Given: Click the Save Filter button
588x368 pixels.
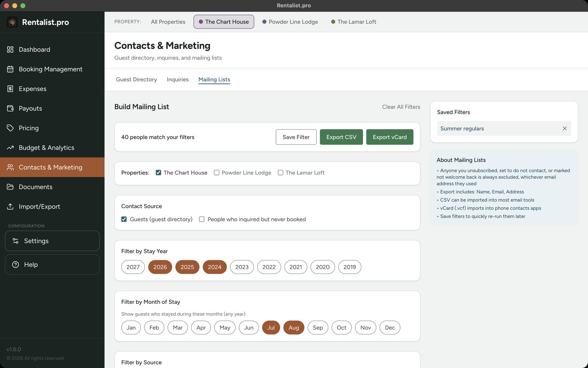Looking at the screenshot, I should click(296, 137).
